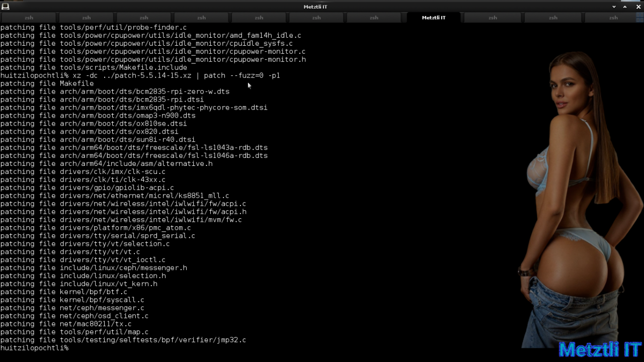Minimize the terminal with the down-chevron button
The height and width of the screenshot is (362, 644).
pos(614,7)
